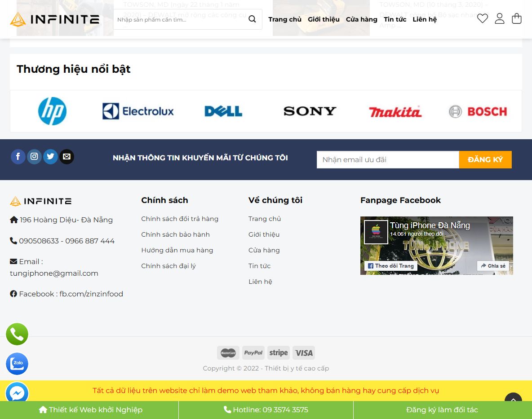Click the Infinite logo in header
Viewport: 532px width, 419px height.
55,19
